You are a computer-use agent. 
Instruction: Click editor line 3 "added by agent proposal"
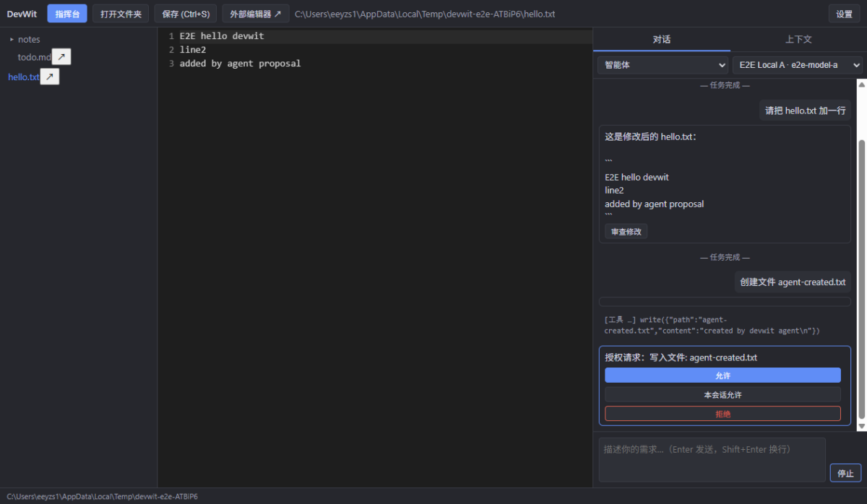point(240,64)
